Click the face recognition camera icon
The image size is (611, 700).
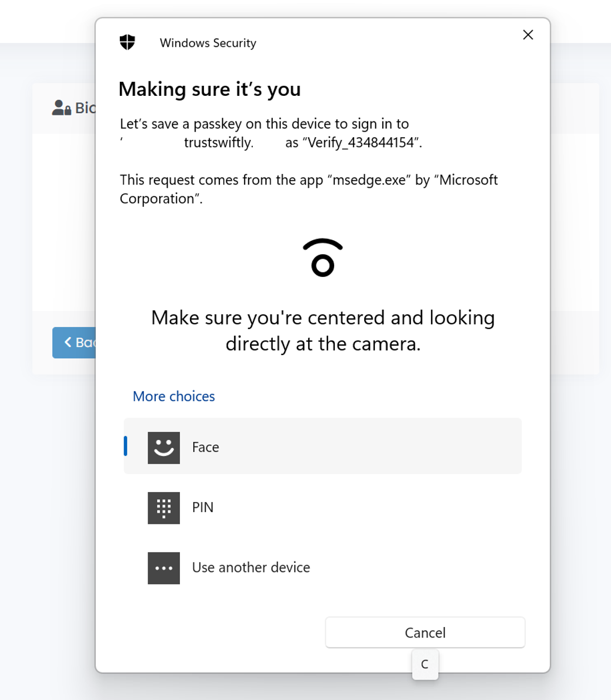tap(322, 258)
